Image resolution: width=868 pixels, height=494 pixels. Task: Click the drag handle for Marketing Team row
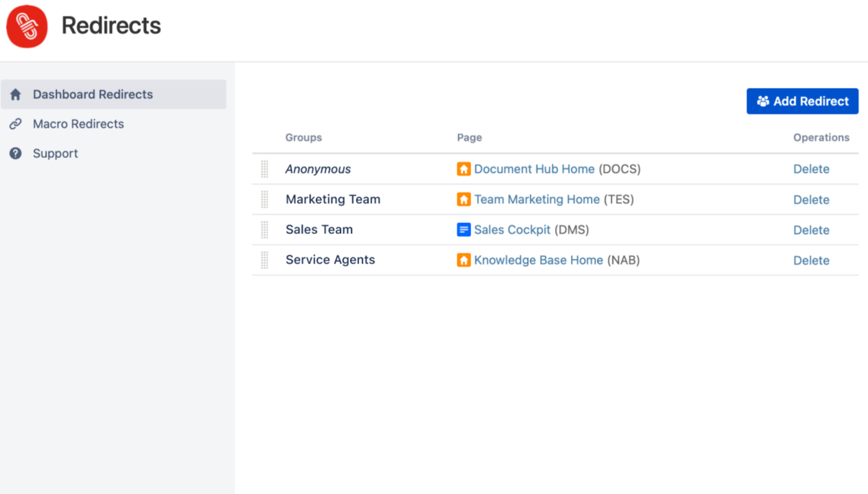265,200
